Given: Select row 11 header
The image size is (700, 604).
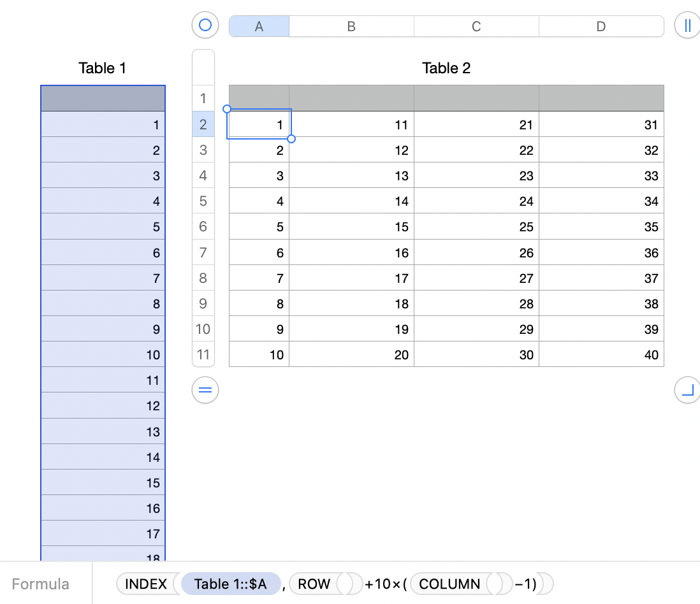Looking at the screenshot, I should click(203, 354).
